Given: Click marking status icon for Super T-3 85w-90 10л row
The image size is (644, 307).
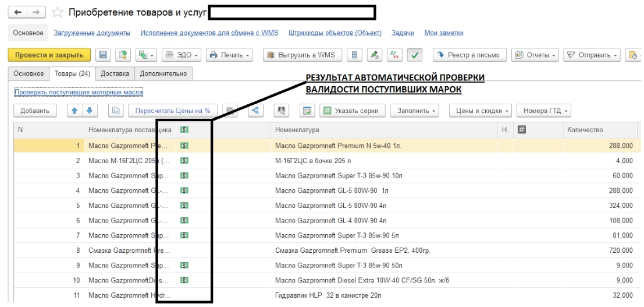Looking at the screenshot, I should 184,175.
